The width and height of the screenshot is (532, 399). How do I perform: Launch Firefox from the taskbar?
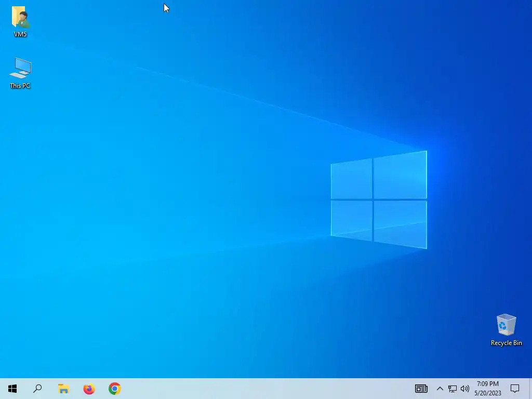pos(89,389)
